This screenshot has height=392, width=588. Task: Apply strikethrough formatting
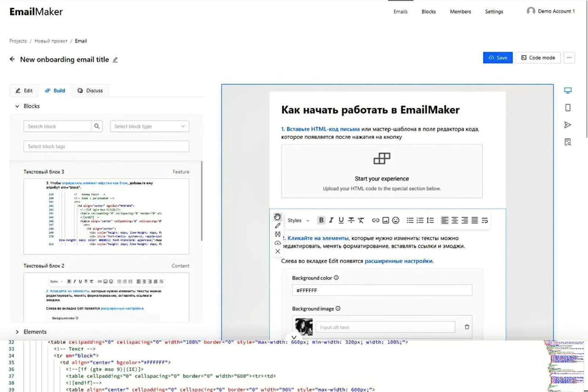351,220
